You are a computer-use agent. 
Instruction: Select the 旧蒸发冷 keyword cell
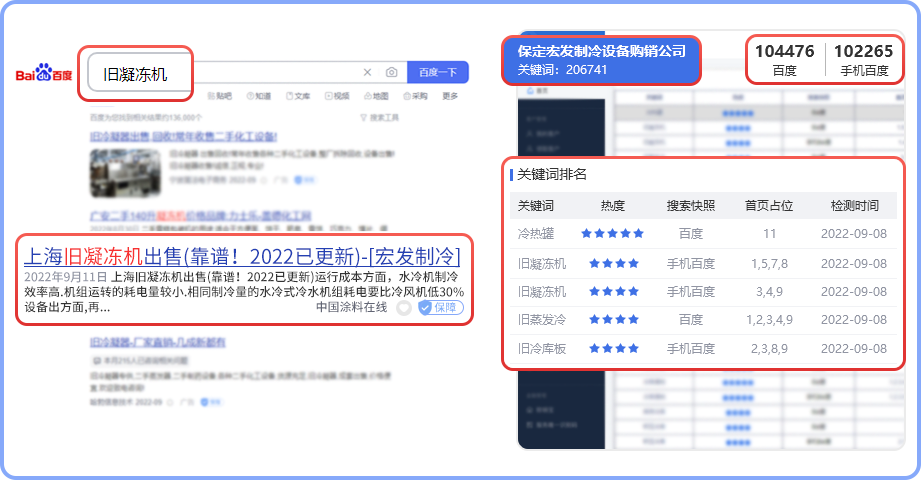tap(542, 320)
